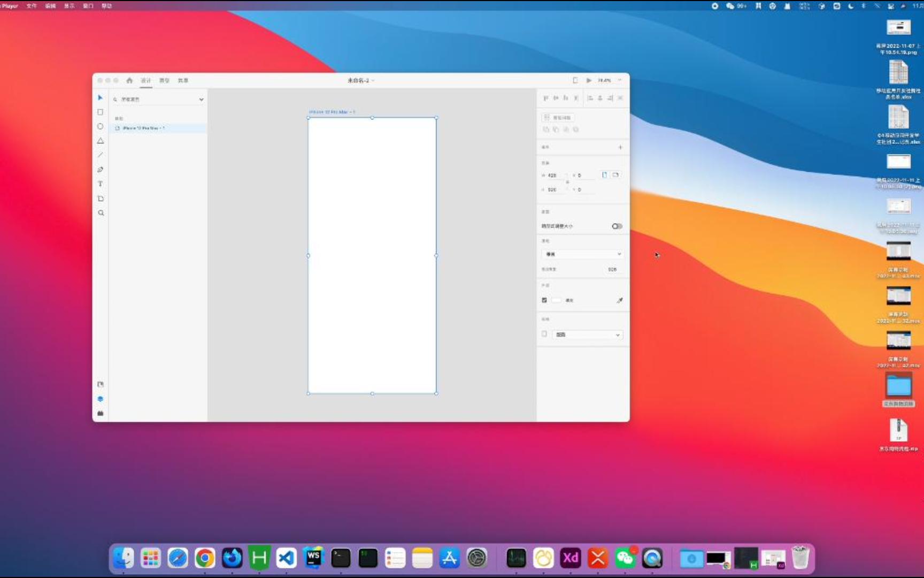924x578 pixels.
Task: Start the desktop preview play button
Action: 589,80
